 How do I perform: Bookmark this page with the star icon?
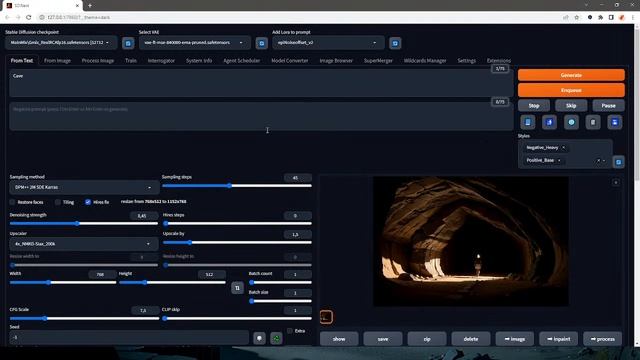point(577,17)
